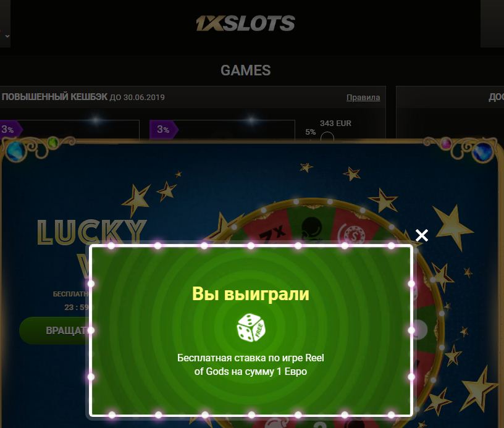
Task: Open the Правила cashback rules link
Action: click(363, 98)
